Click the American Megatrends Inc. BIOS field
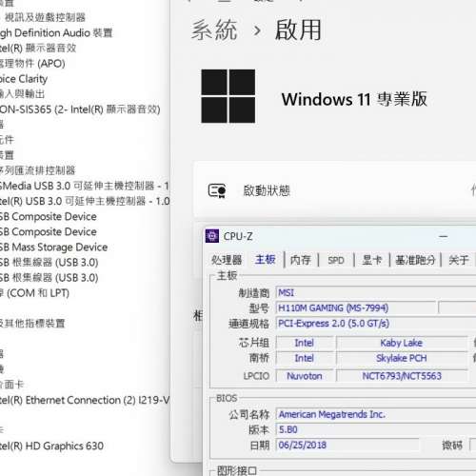The width and height of the screenshot is (476, 476). click(x=376, y=414)
